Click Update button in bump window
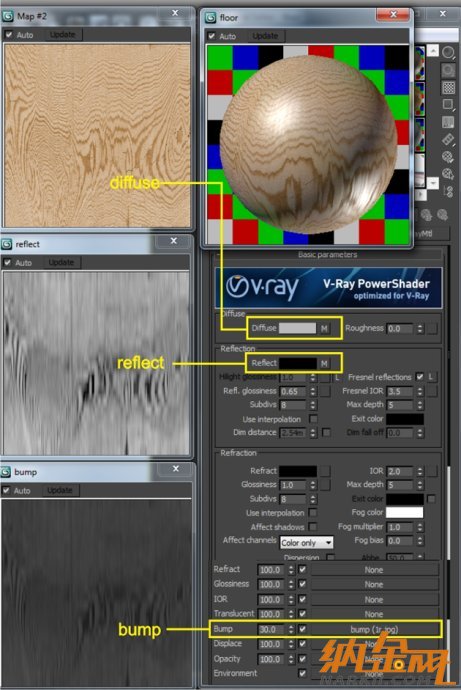Screen dimensions: 461x690 coord(60,490)
